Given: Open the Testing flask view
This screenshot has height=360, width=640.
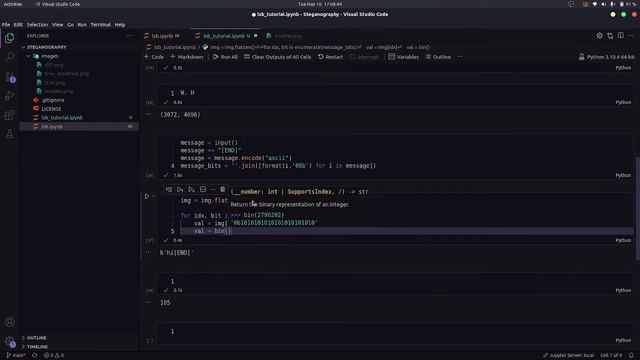Looking at the screenshot, I should (9, 134).
